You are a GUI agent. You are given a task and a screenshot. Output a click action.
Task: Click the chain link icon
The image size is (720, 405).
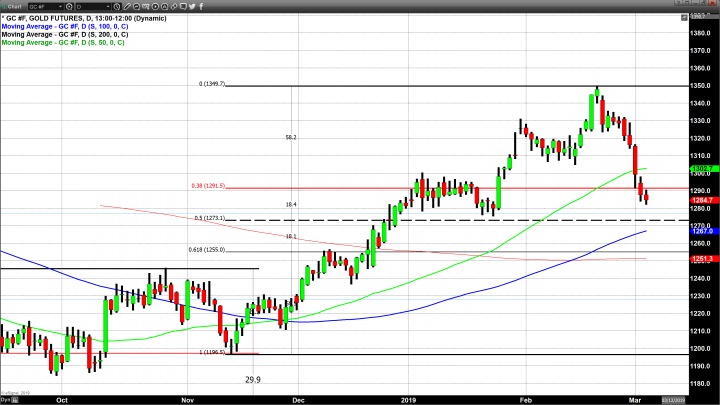(174, 6)
